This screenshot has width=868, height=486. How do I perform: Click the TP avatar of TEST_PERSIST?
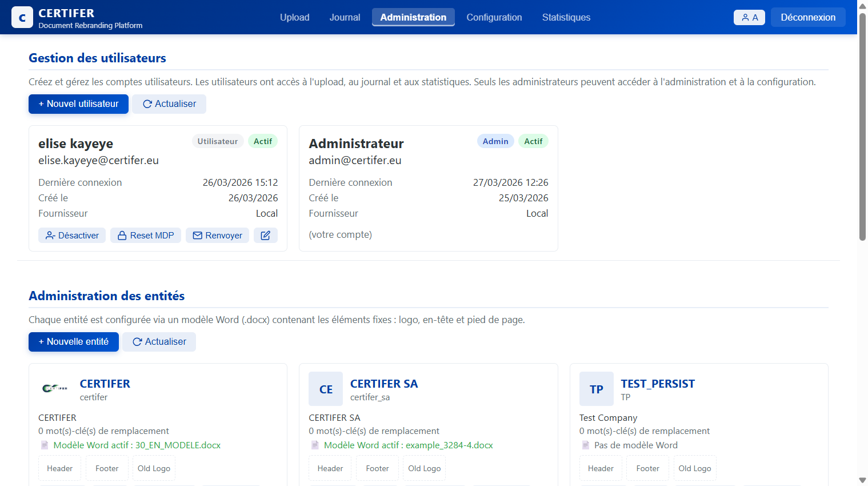(597, 389)
